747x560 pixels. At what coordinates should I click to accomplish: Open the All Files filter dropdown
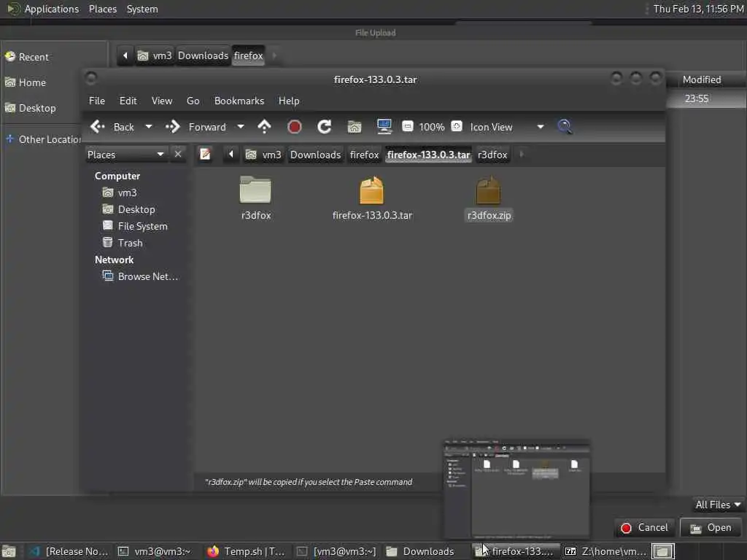(718, 505)
